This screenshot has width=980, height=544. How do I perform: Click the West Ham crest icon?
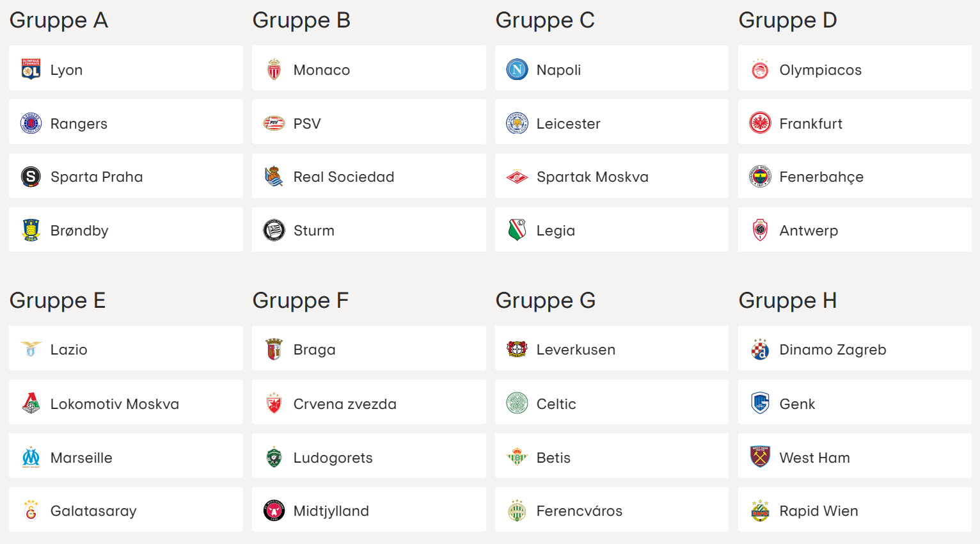[760, 457]
